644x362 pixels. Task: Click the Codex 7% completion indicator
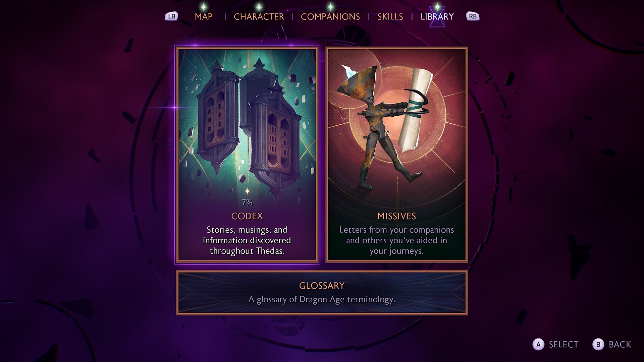247,202
